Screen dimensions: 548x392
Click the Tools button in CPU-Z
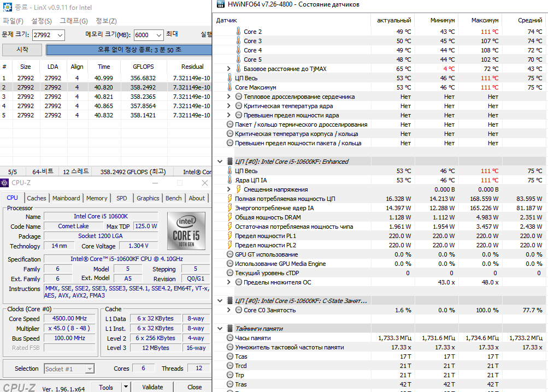pyautogui.click(x=106, y=387)
